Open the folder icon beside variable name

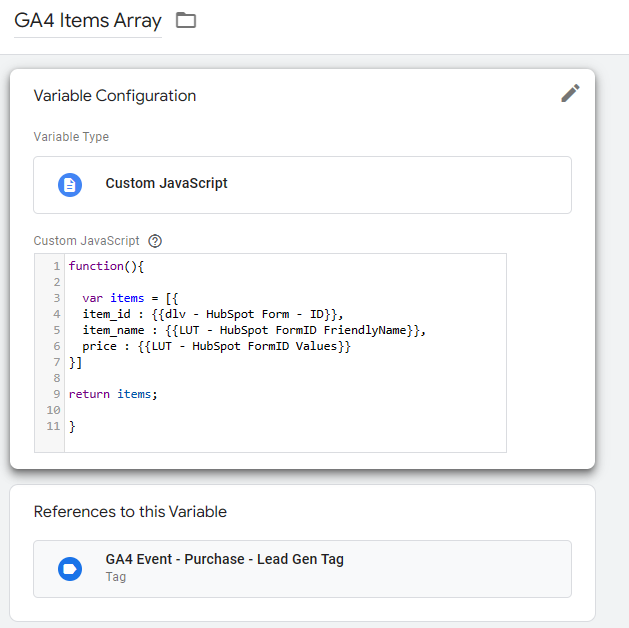pyautogui.click(x=186, y=20)
